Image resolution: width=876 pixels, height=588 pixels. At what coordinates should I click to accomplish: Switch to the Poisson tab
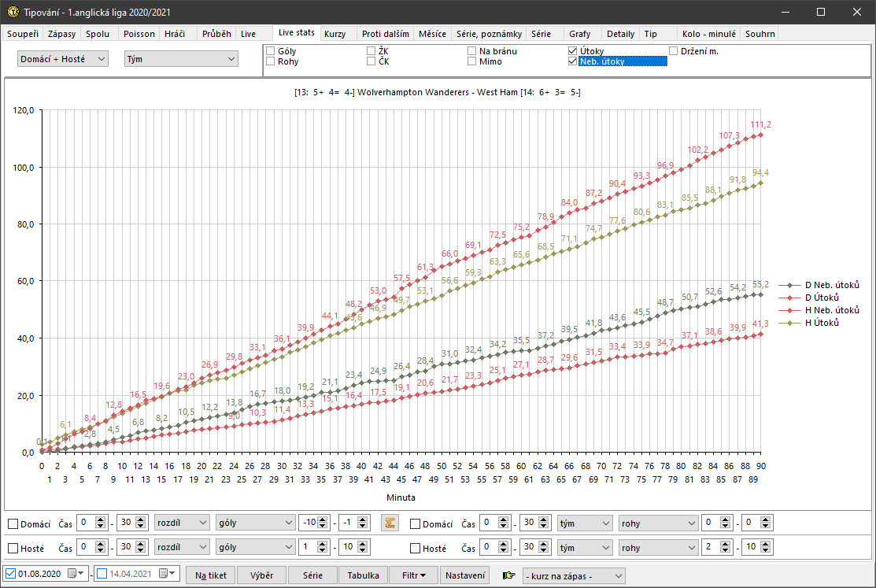(139, 34)
